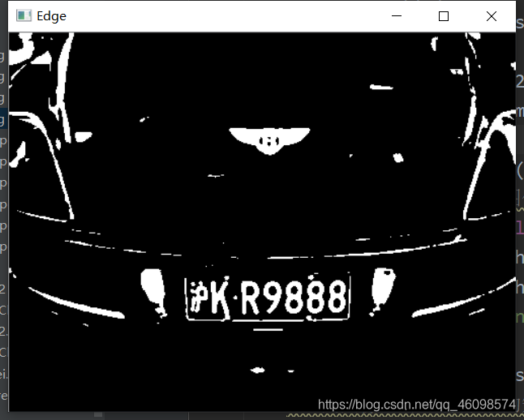Click the edge-detected image canvas
This screenshot has width=524, height=420.
click(x=262, y=222)
